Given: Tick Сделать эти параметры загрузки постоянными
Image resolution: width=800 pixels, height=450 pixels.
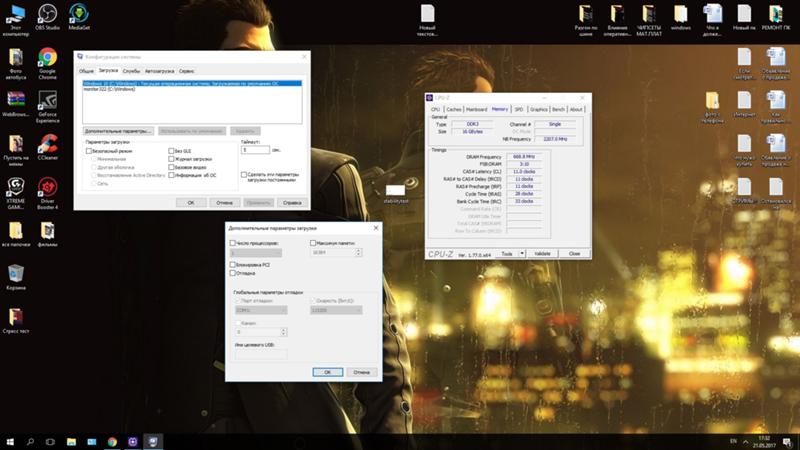Looking at the screenshot, I should click(244, 174).
